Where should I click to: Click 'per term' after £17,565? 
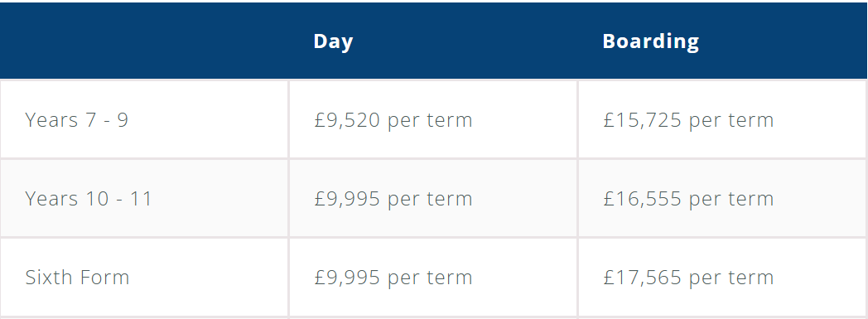coord(731,278)
